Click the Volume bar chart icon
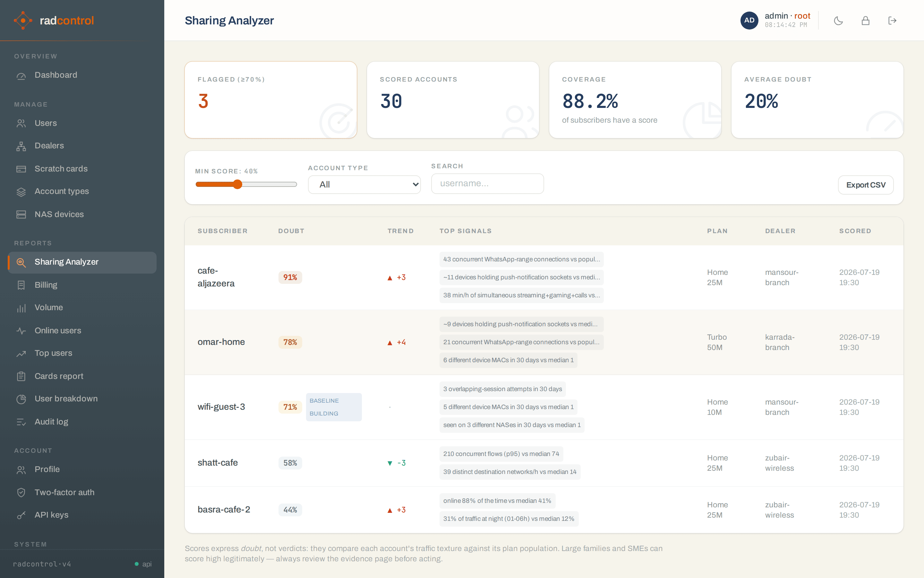Image resolution: width=924 pixels, height=578 pixels. 21,308
